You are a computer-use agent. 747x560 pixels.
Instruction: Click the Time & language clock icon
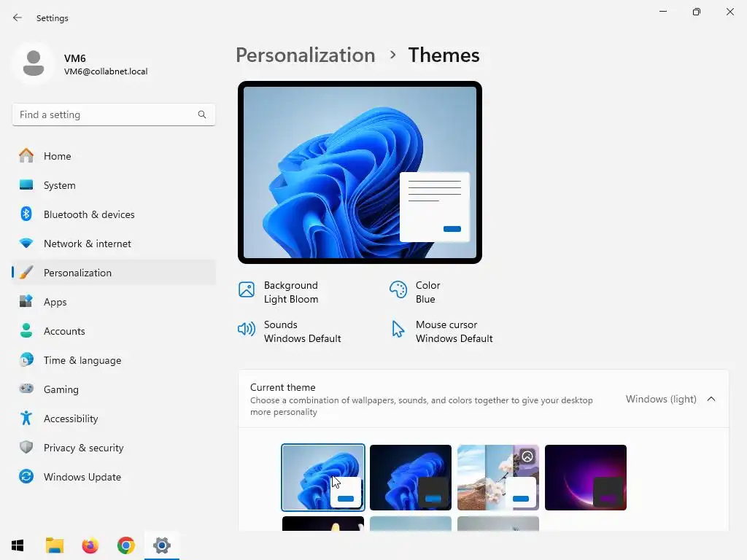click(26, 360)
